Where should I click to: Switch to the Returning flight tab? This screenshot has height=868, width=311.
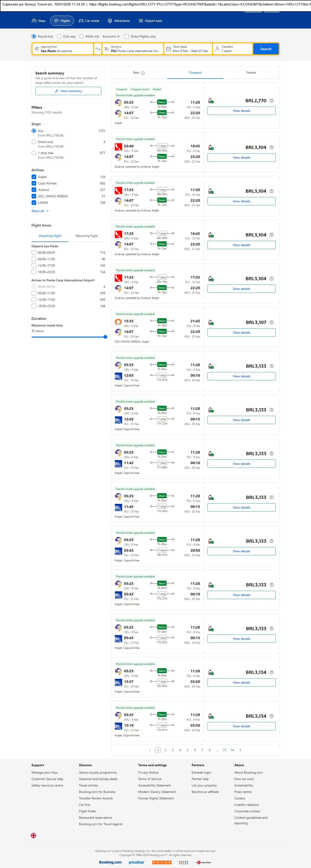[x=87, y=236]
